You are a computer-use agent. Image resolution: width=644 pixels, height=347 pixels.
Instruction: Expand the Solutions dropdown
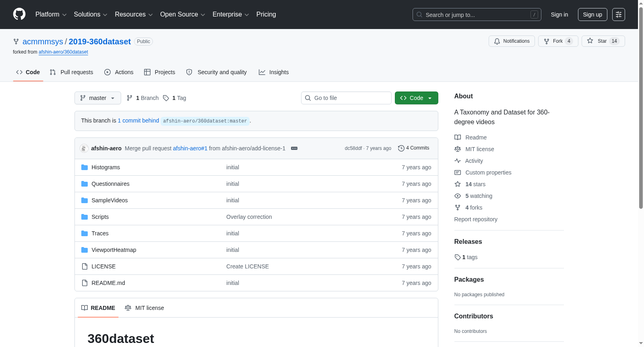pos(91,15)
